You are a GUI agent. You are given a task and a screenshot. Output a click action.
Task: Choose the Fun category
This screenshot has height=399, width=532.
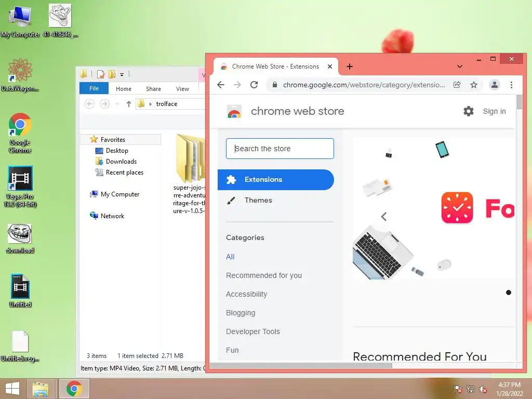pyautogui.click(x=232, y=350)
